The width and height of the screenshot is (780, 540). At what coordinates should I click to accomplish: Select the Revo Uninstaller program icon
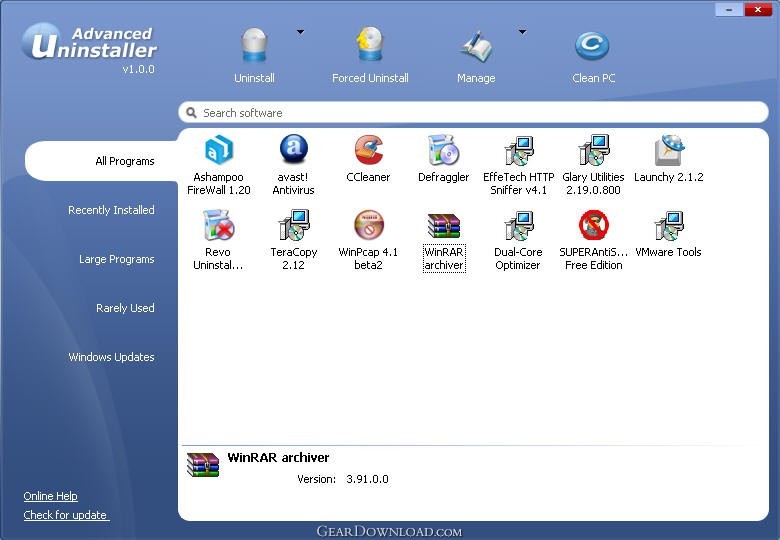(x=218, y=225)
